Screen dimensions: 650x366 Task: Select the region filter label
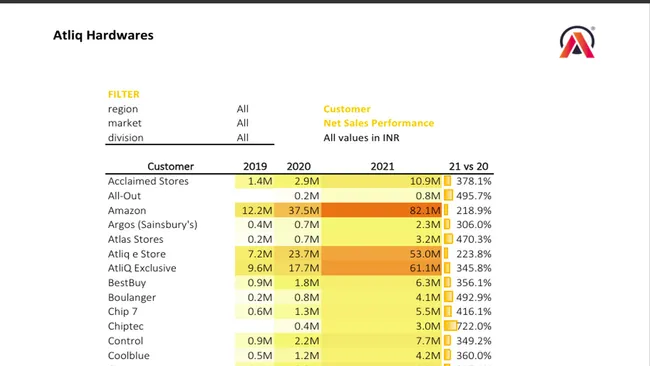point(123,109)
